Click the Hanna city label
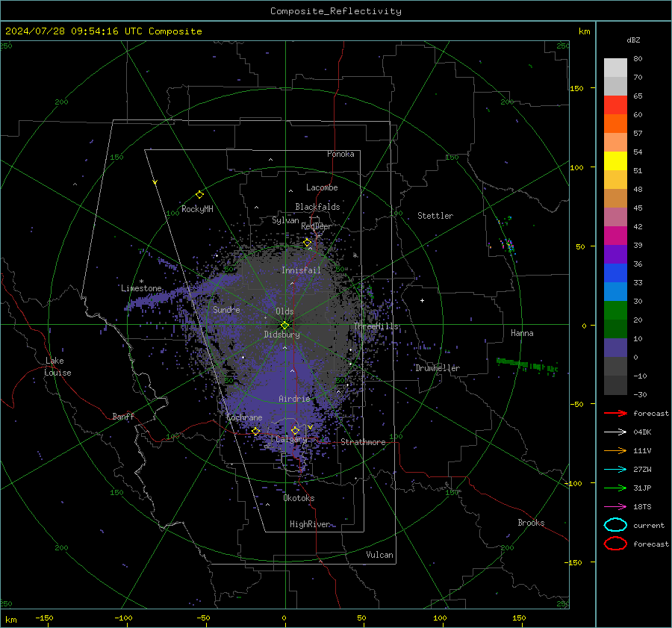 pyautogui.click(x=522, y=333)
